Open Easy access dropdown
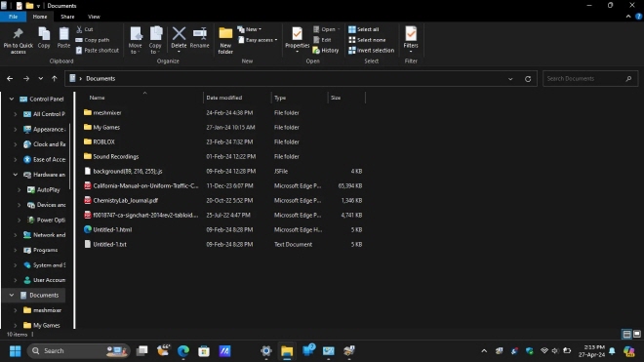Screen dimensions: 644x362 coord(258,40)
